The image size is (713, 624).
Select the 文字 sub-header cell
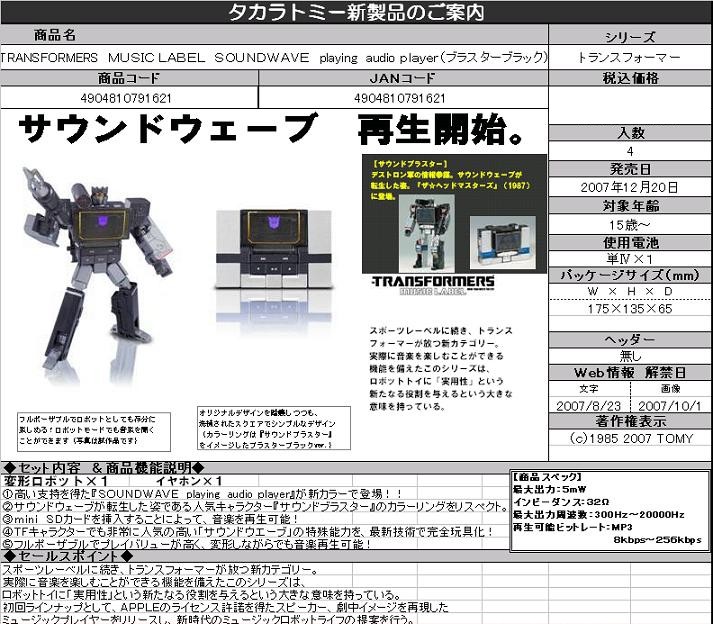[590, 388]
